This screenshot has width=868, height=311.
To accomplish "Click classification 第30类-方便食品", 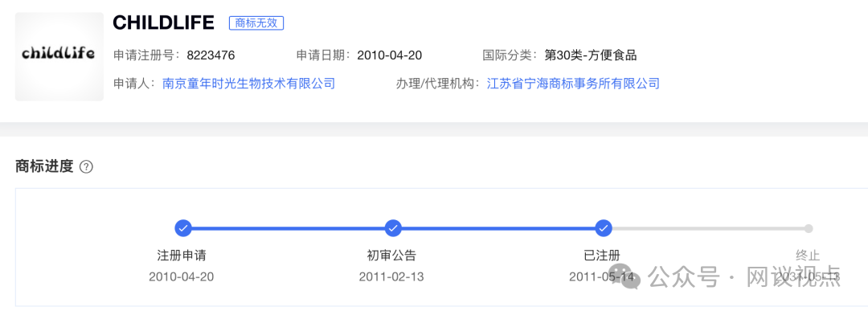I will [591, 55].
